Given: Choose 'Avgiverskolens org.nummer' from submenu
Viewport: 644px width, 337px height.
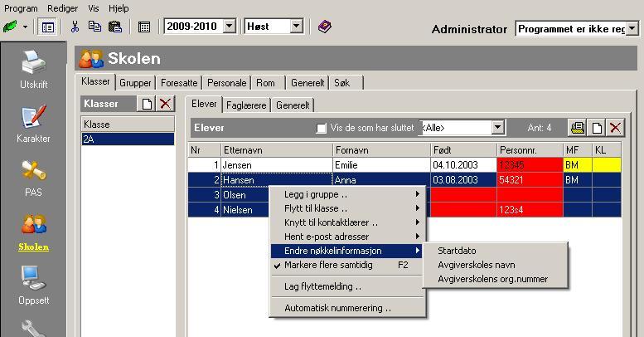Looking at the screenshot, I should [496, 279].
